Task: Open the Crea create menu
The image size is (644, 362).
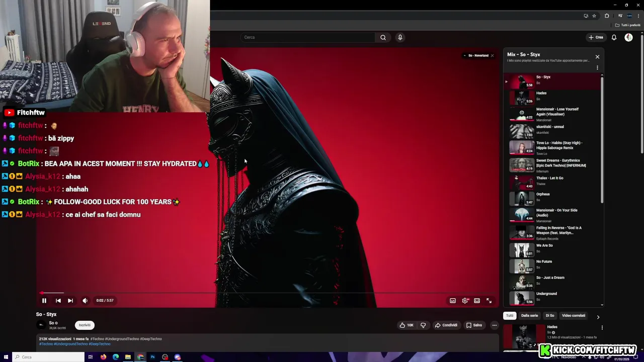Action: (x=596, y=37)
